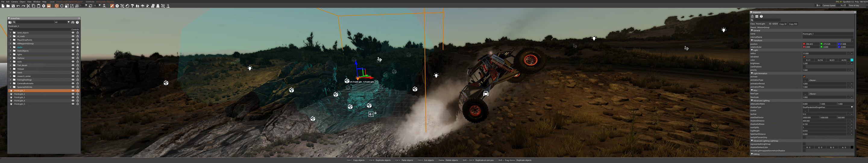Click the Open level folder icon
This screenshot has height=163, width=868.
(8, 6)
